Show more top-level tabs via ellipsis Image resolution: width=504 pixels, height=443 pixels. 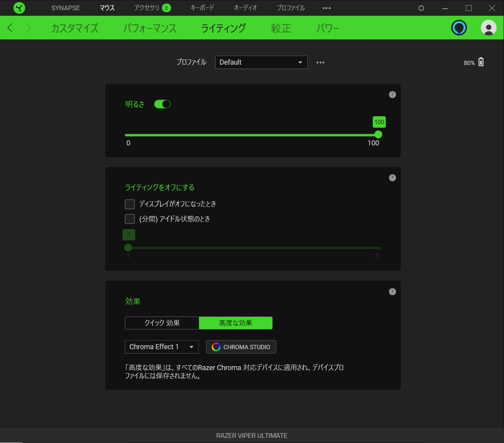tap(327, 8)
